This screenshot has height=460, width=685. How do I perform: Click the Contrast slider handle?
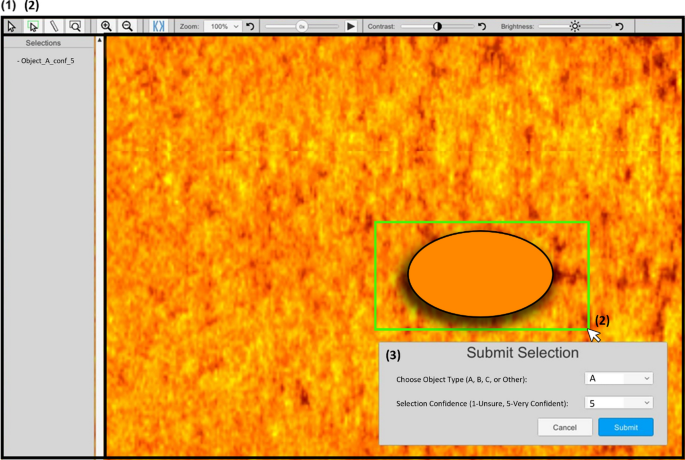coord(438,26)
